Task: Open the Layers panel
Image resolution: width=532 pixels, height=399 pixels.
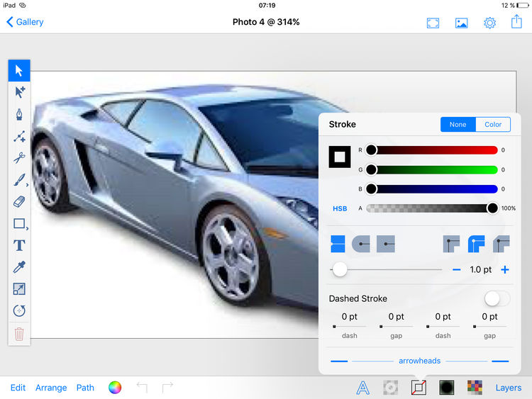Action: click(x=508, y=388)
